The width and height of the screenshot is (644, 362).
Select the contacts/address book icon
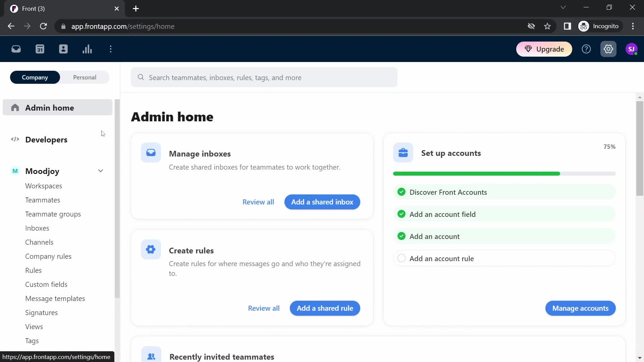[63, 49]
